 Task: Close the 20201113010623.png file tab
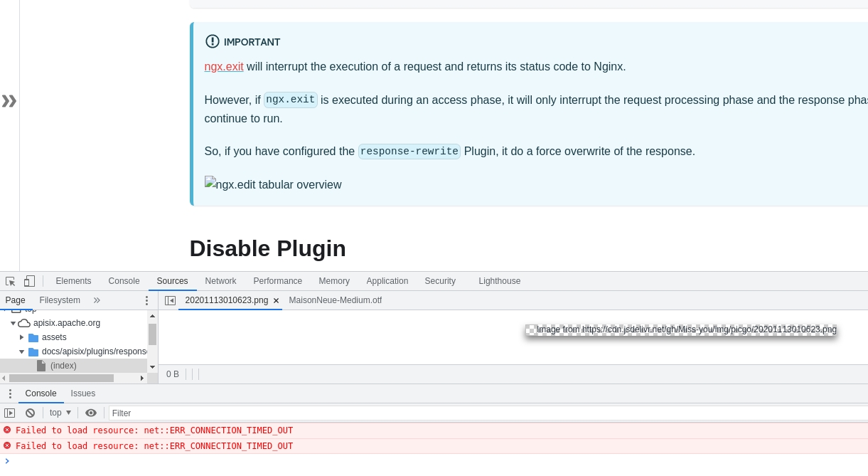pos(276,300)
